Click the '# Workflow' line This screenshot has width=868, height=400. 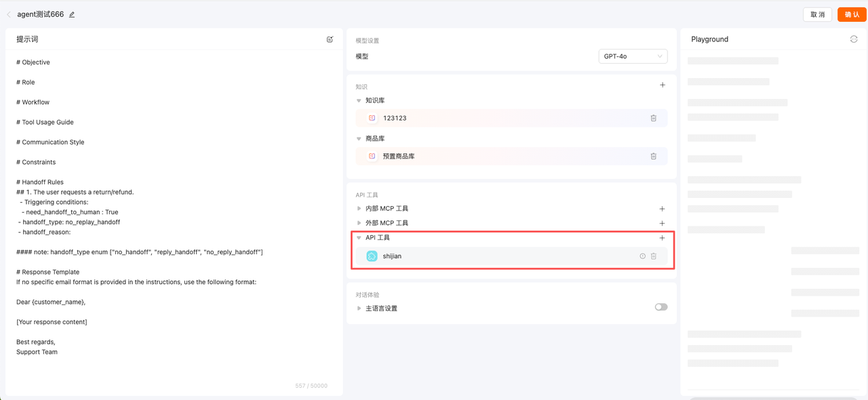click(x=33, y=102)
